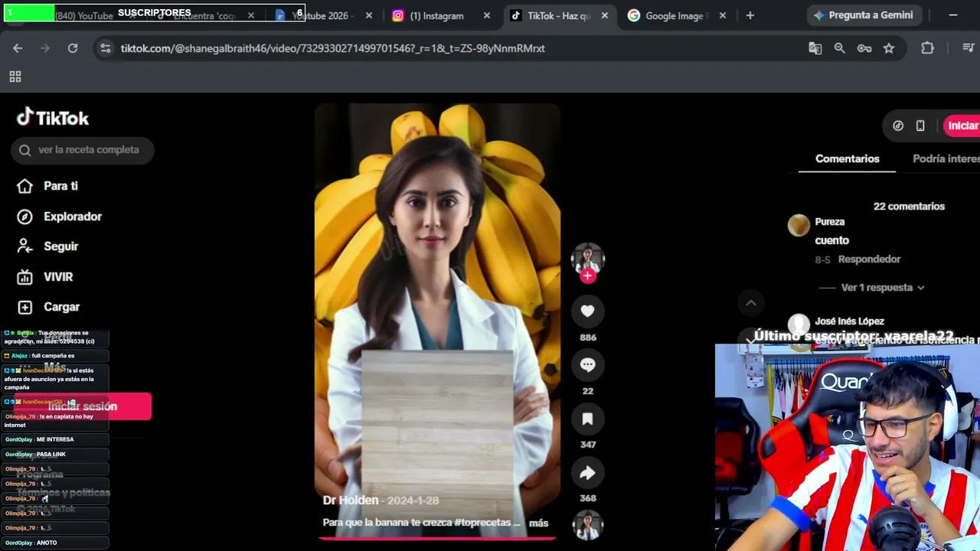Open the Cargar upload page

click(x=49, y=307)
